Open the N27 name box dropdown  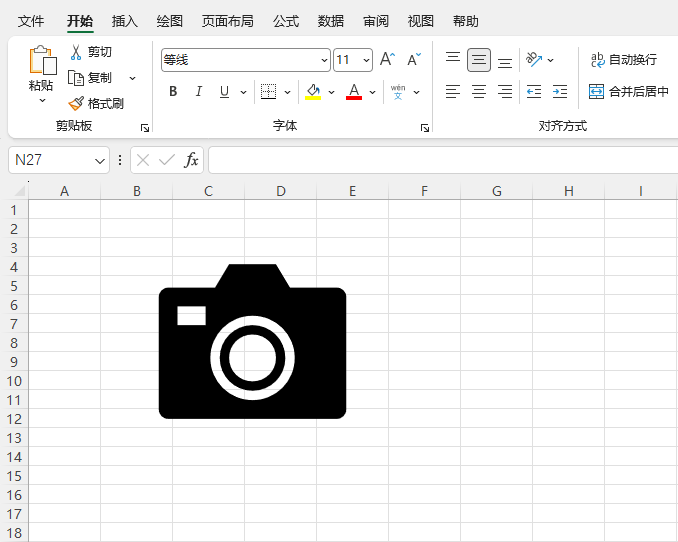[100, 161]
